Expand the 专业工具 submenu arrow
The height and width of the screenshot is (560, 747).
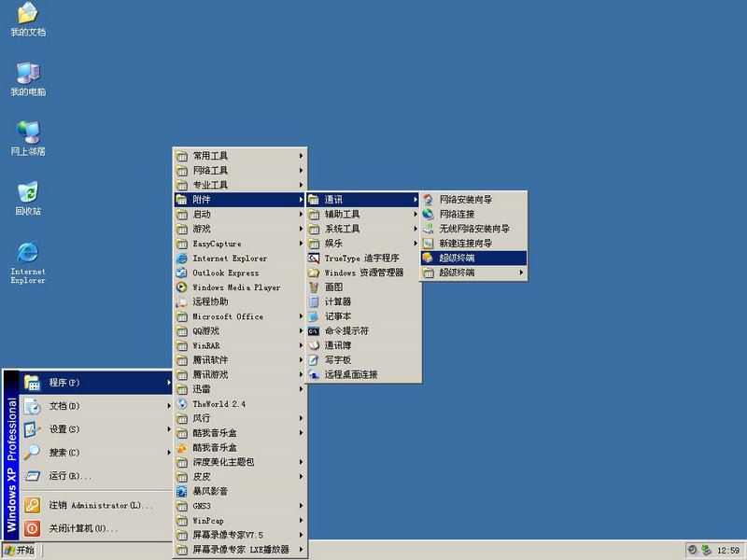(301, 185)
